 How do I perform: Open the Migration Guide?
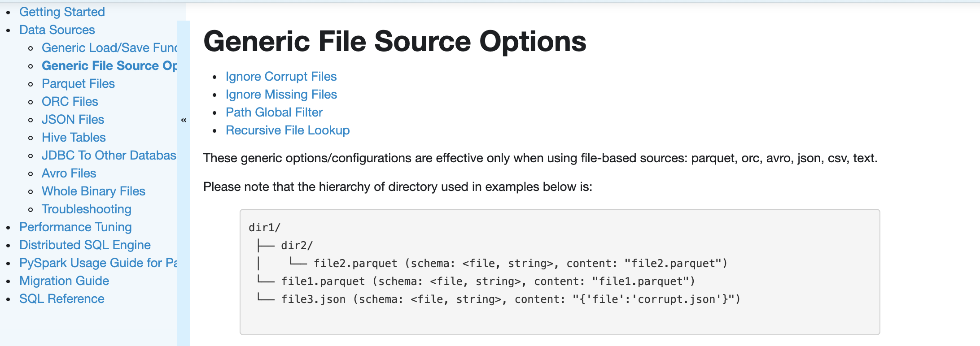tap(64, 281)
